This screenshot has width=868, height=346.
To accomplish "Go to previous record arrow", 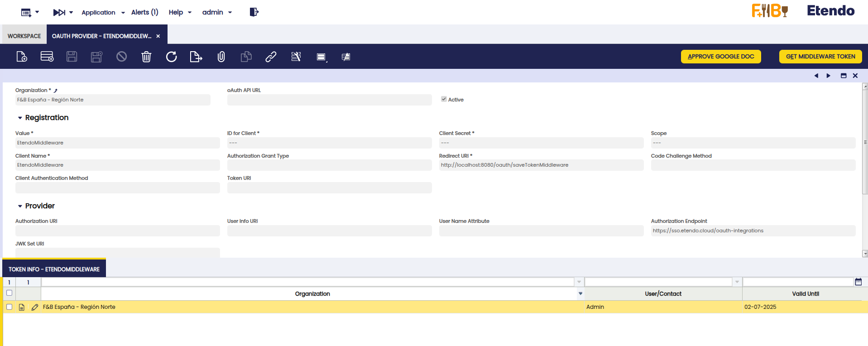I will tap(816, 76).
